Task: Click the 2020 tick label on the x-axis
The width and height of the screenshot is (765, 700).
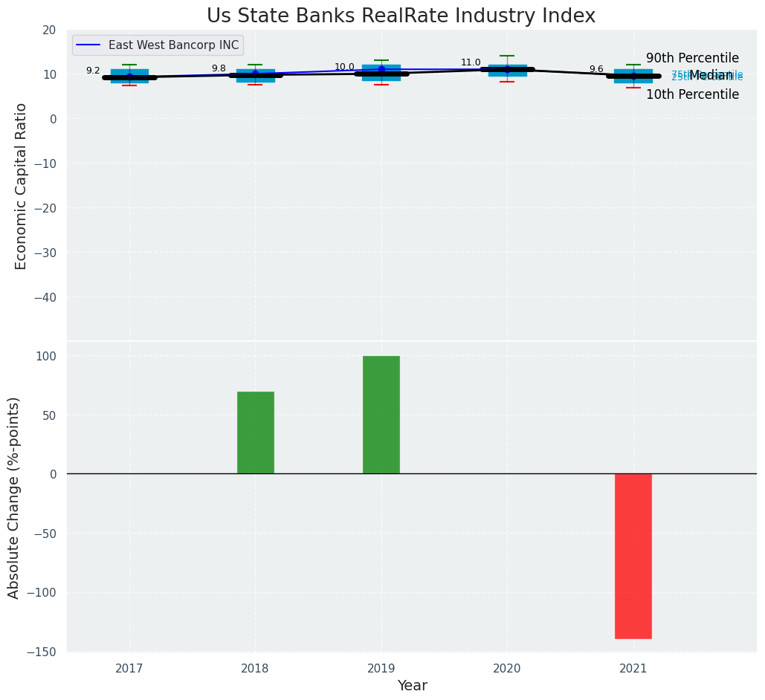Action: [507, 669]
